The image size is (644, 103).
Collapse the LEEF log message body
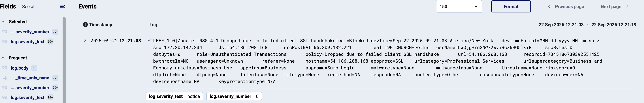(149, 40)
